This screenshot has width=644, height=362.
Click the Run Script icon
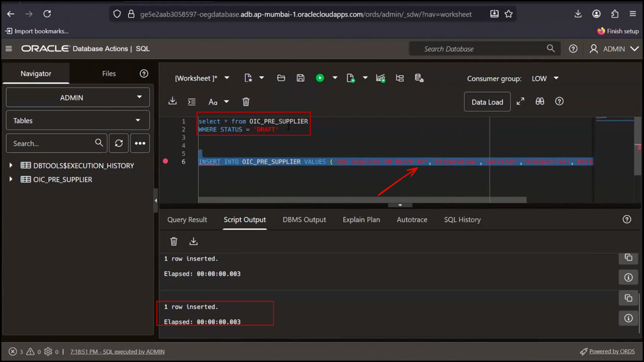coord(351,78)
